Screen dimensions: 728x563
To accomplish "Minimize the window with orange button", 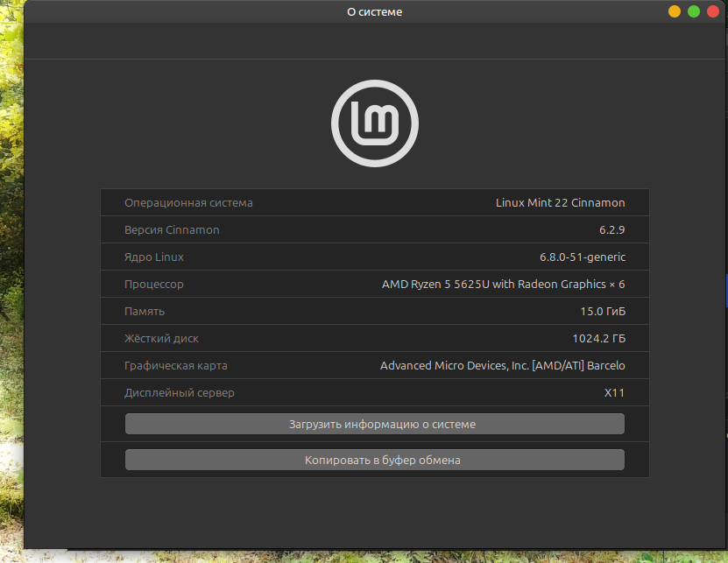I will click(x=675, y=11).
